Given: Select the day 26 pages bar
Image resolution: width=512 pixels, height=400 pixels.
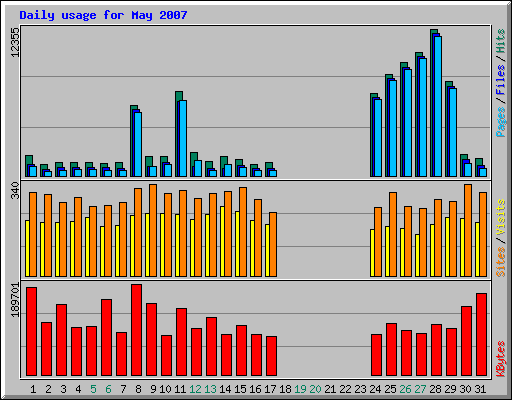Looking at the screenshot, I should tap(408, 123).
